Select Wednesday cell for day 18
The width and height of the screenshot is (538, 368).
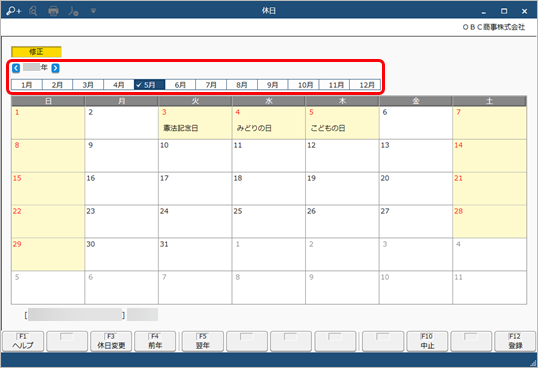pyautogui.click(x=269, y=189)
